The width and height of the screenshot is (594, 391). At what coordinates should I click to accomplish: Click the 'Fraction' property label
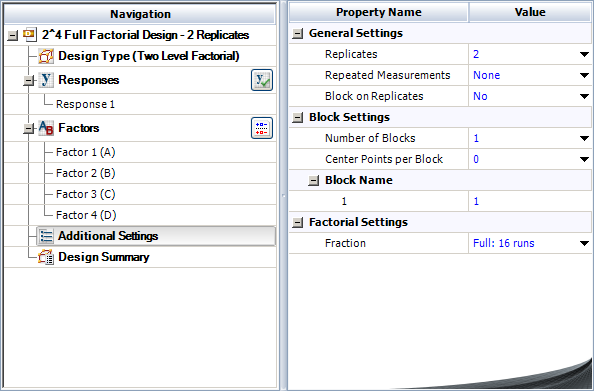click(x=345, y=243)
